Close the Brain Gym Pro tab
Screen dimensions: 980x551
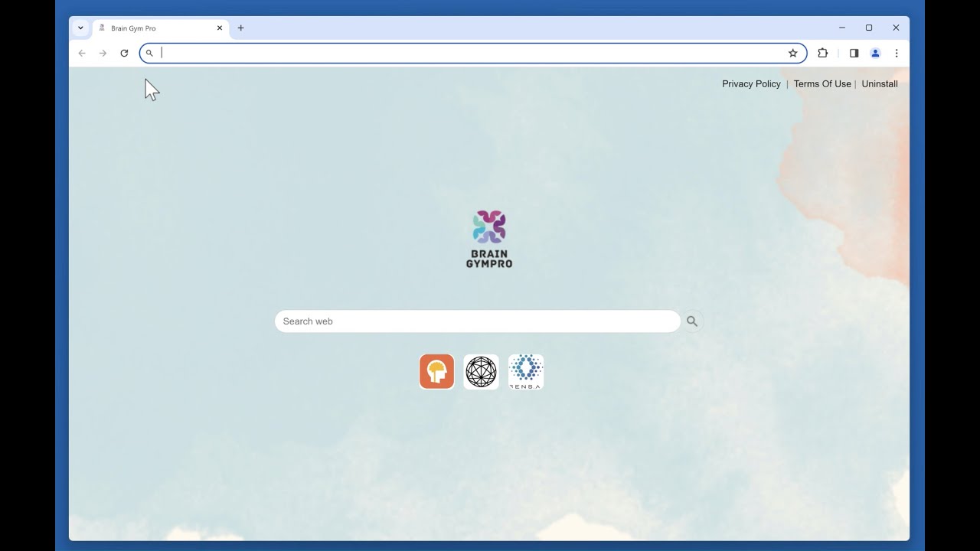[220, 28]
